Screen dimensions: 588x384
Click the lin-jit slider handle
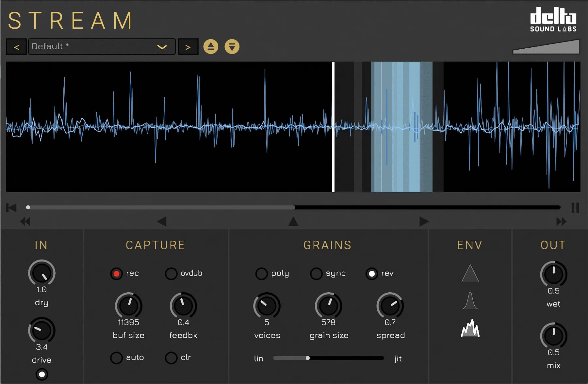[x=308, y=358]
